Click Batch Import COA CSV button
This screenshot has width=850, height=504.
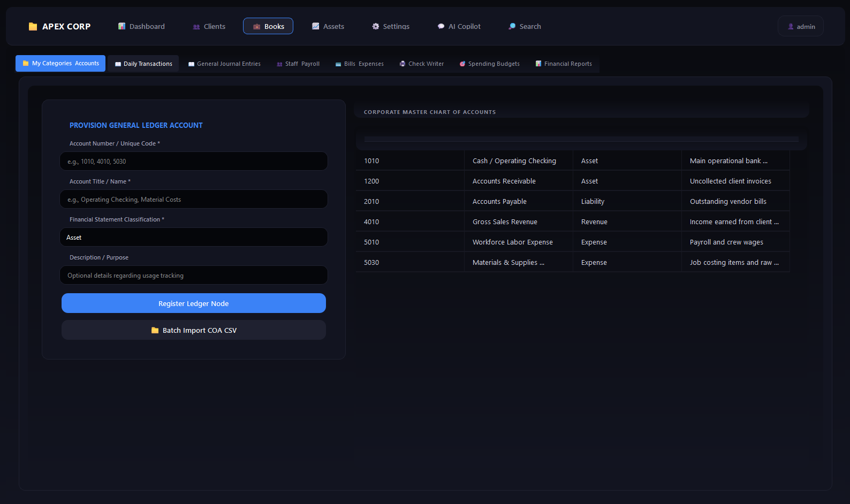(194, 330)
